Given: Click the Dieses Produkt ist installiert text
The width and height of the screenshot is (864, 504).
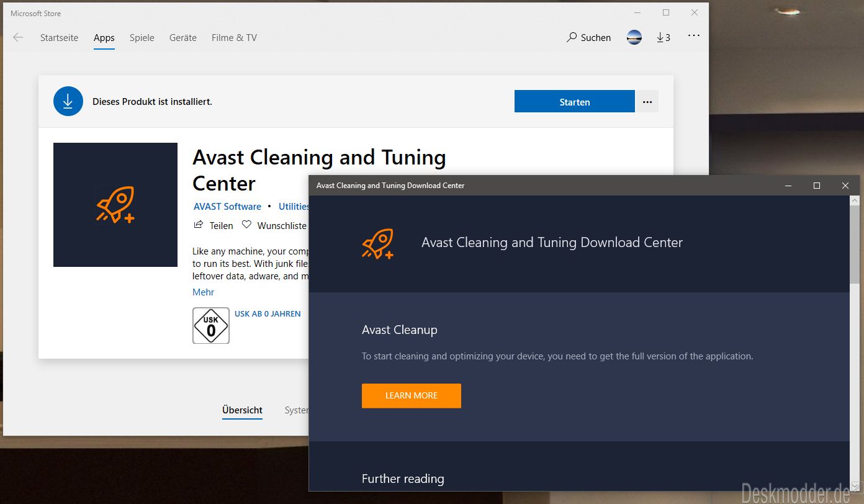Looking at the screenshot, I should [x=152, y=102].
